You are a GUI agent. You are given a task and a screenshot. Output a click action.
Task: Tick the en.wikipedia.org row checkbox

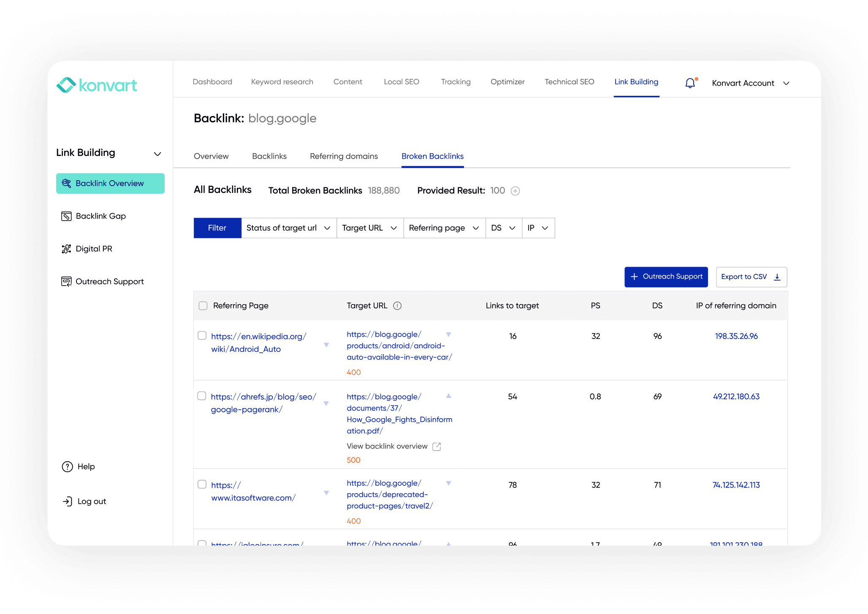[202, 335]
